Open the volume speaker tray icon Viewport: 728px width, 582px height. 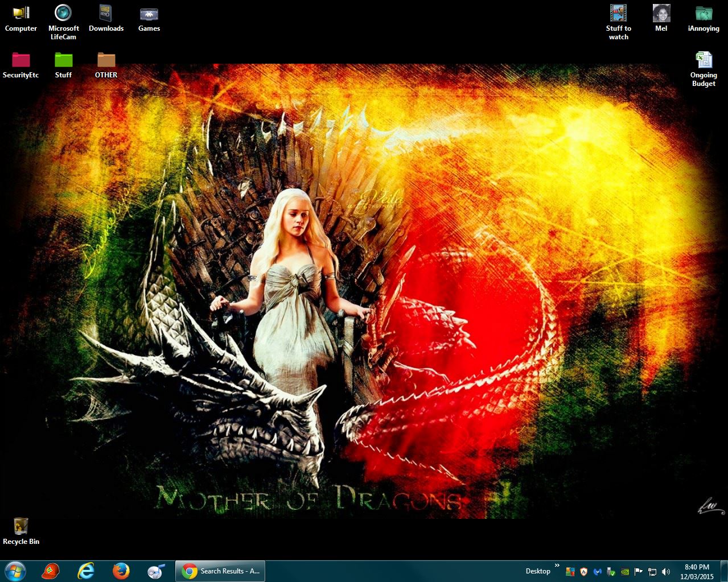[x=666, y=572]
